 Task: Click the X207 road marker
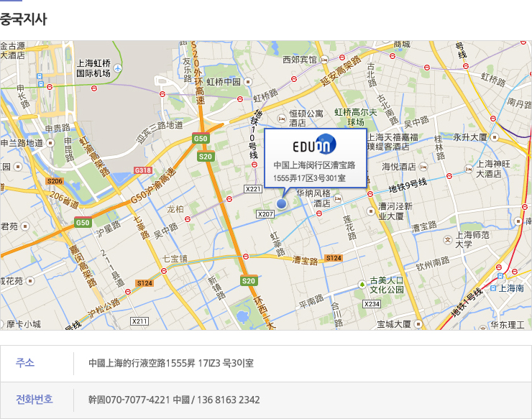(265, 214)
